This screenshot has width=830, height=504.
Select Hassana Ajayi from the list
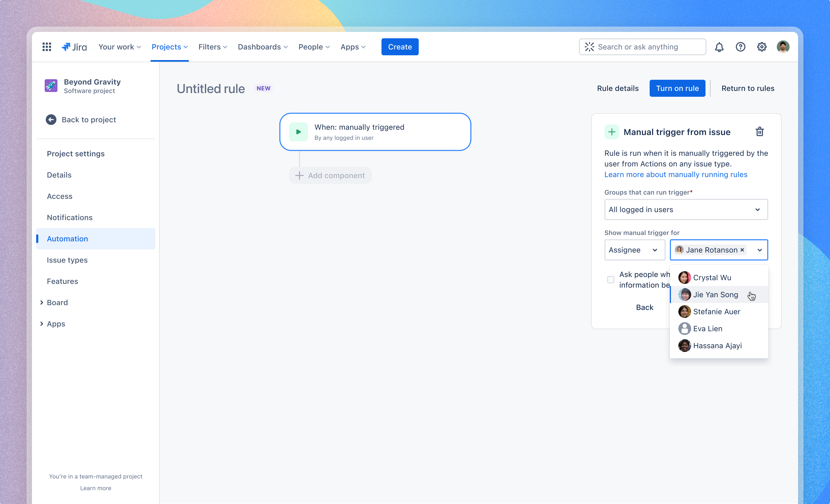(x=719, y=345)
